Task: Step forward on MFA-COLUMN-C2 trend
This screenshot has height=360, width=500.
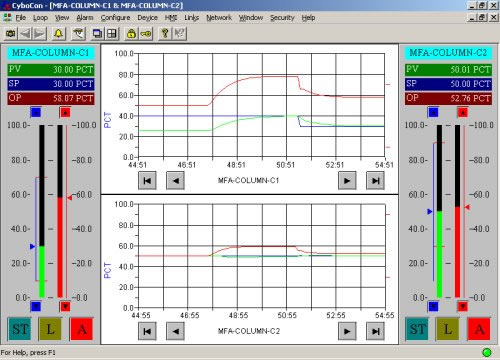Action: [347, 331]
